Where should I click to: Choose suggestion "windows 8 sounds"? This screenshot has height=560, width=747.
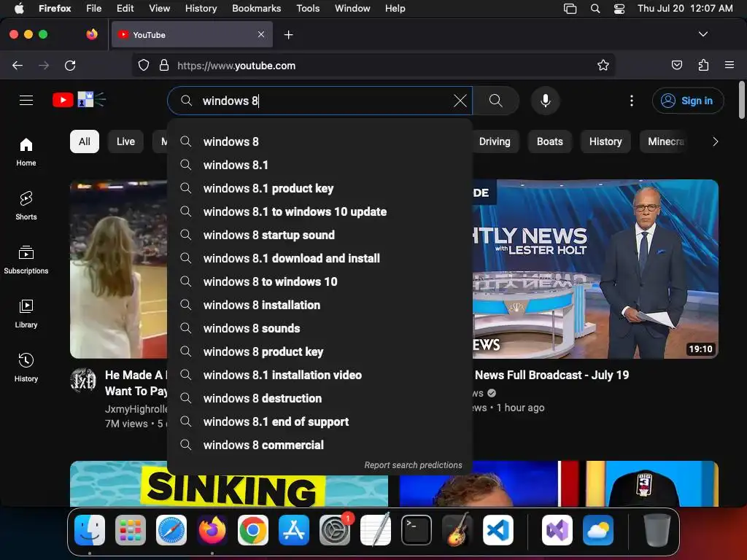(x=320, y=328)
